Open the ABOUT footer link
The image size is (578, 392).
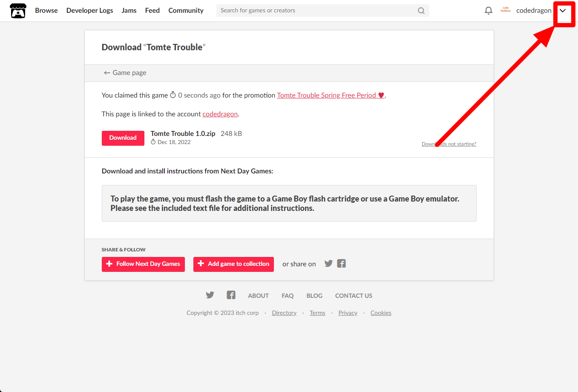pos(259,296)
